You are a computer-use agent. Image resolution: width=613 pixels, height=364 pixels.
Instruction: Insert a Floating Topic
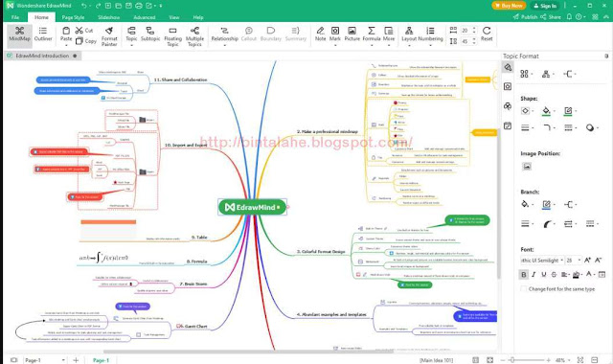pos(172,36)
